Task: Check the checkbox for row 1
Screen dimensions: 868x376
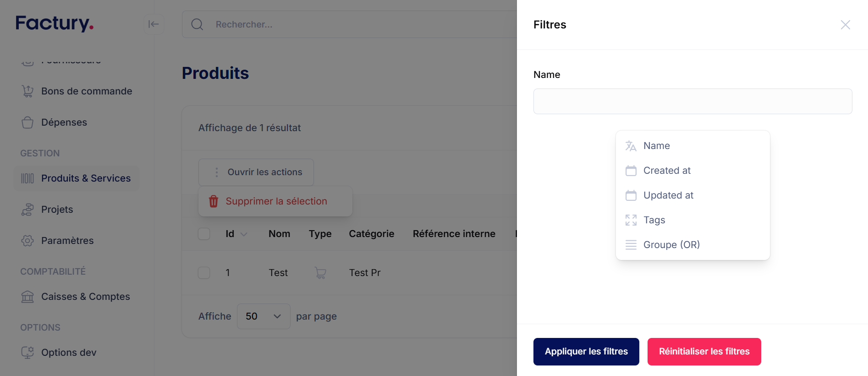Action: click(204, 273)
